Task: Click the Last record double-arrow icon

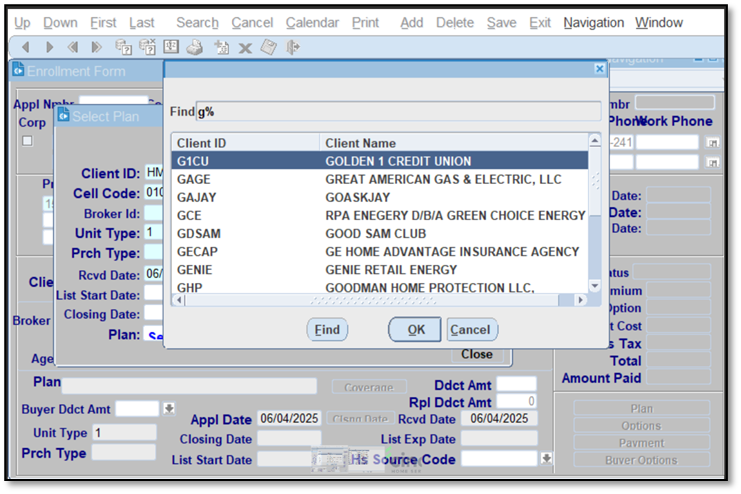Action: click(96, 47)
